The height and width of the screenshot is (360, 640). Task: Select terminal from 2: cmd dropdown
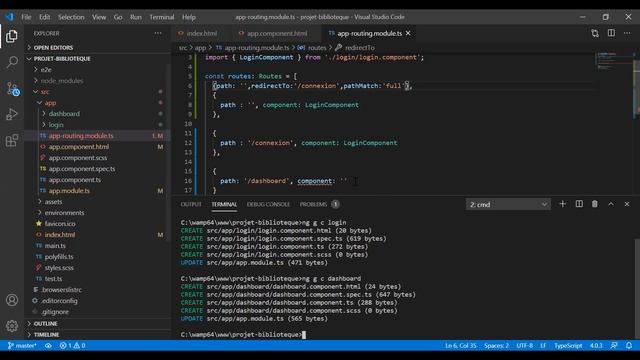click(x=508, y=204)
